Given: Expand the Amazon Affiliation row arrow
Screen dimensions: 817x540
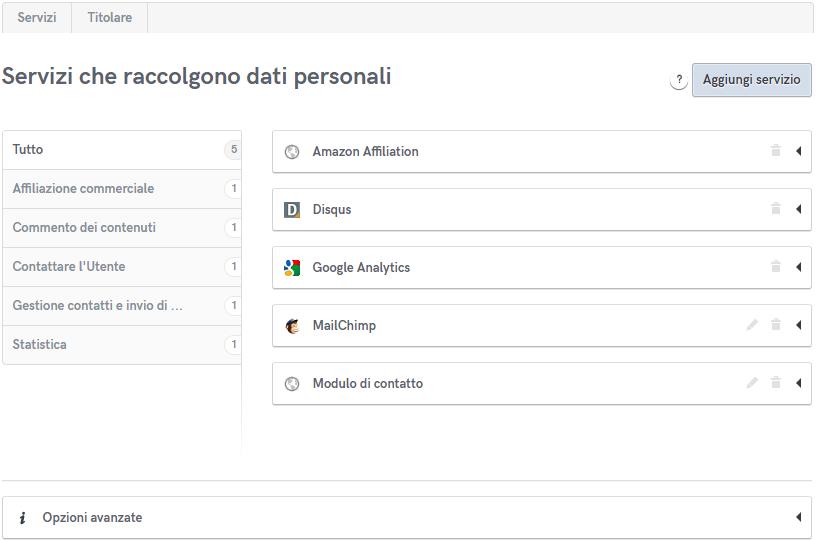Looking at the screenshot, I should tap(799, 151).
